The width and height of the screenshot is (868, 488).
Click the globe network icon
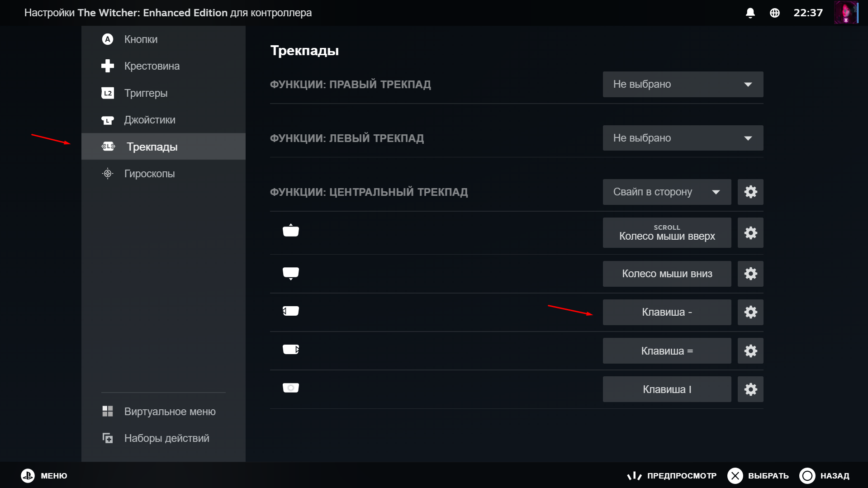774,13
